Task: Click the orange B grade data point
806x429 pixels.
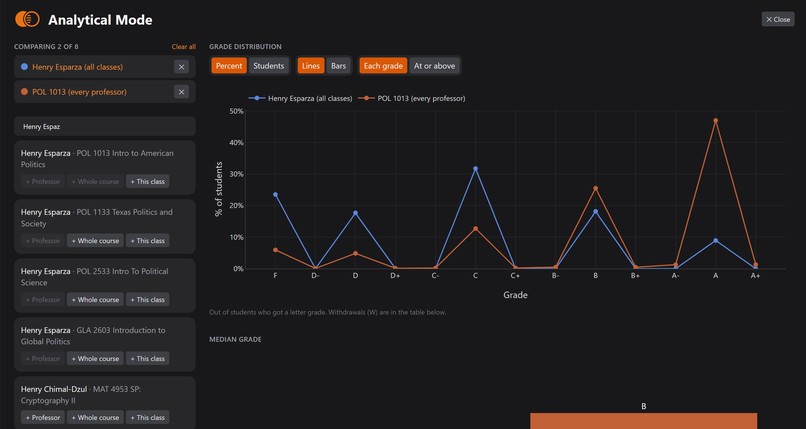Action: (596, 189)
